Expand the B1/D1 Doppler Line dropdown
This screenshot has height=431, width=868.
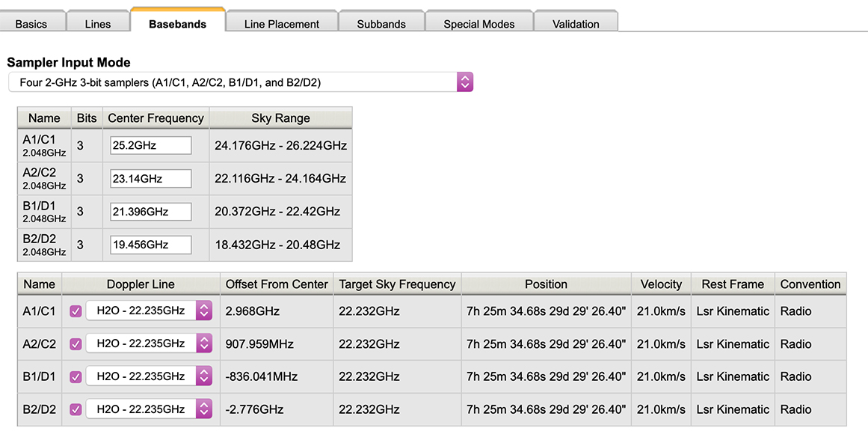(149, 376)
